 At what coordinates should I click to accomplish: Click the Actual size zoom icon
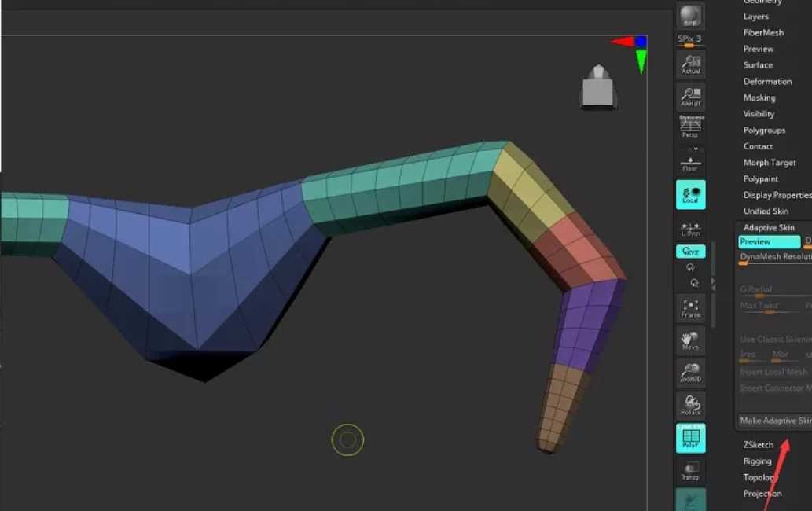coord(690,64)
